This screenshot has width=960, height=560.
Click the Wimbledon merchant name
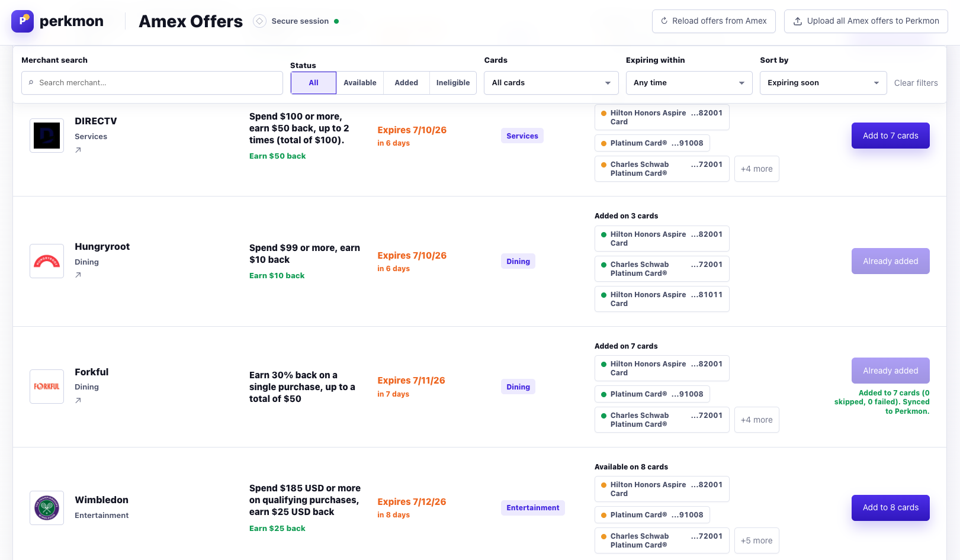pyautogui.click(x=101, y=500)
